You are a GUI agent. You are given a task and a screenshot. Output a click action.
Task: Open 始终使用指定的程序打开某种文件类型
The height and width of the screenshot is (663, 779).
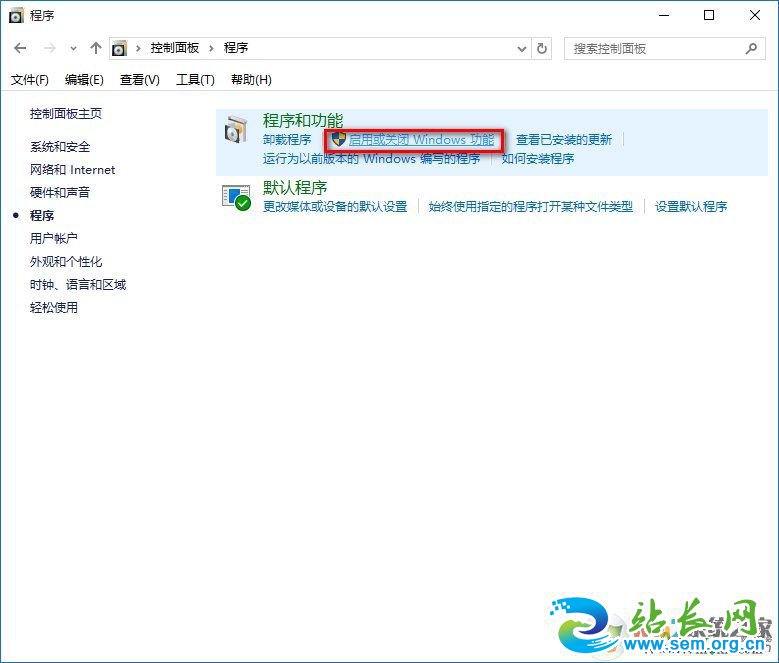tap(531, 207)
